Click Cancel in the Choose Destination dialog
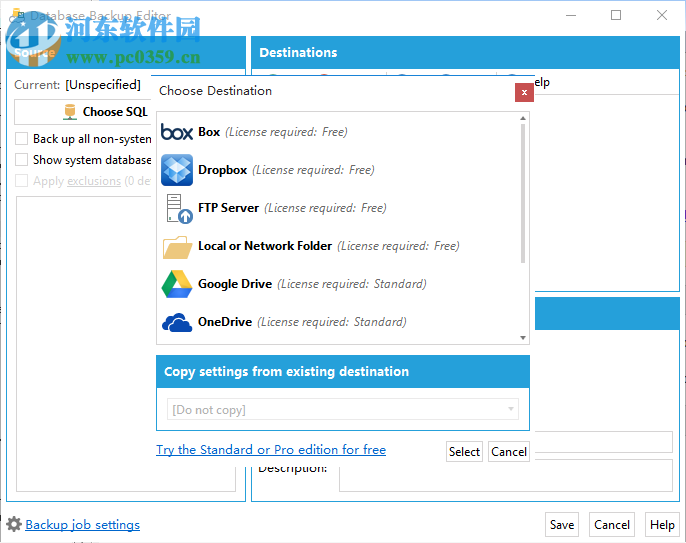The height and width of the screenshot is (543, 686). (509, 452)
